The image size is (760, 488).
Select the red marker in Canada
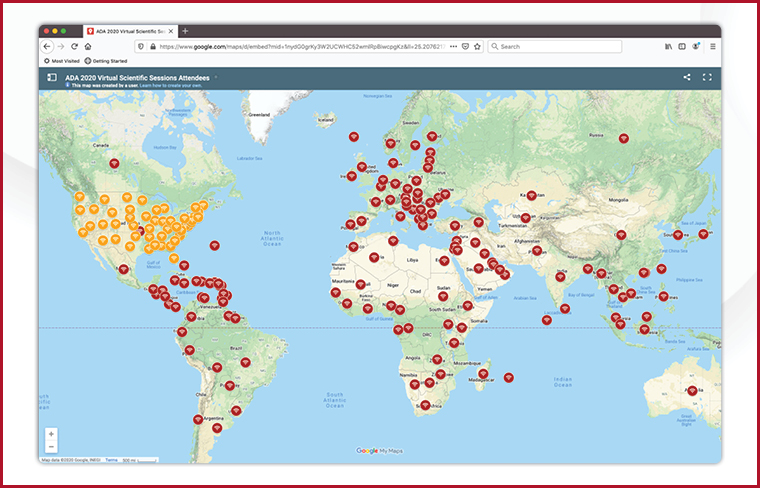(114, 163)
